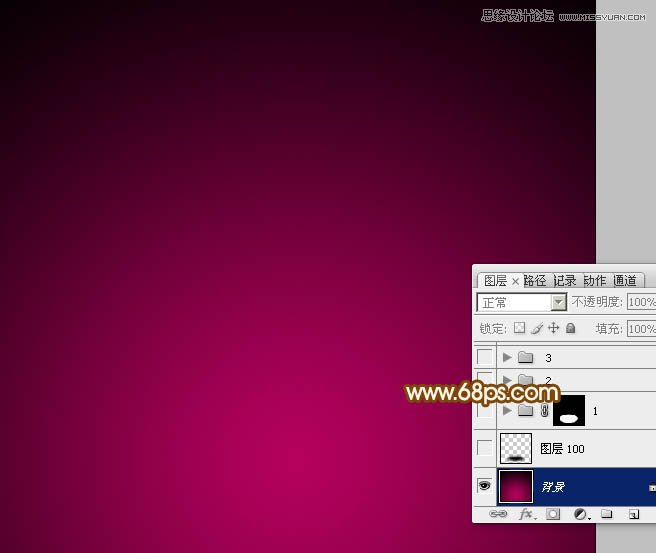Enable lock all padlock icon
656x553 pixels.
(570, 328)
